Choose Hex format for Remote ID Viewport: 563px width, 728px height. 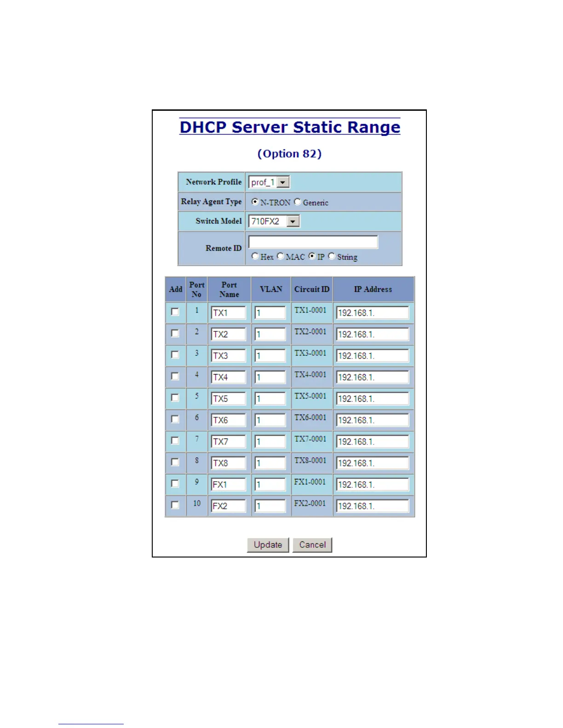[255, 256]
